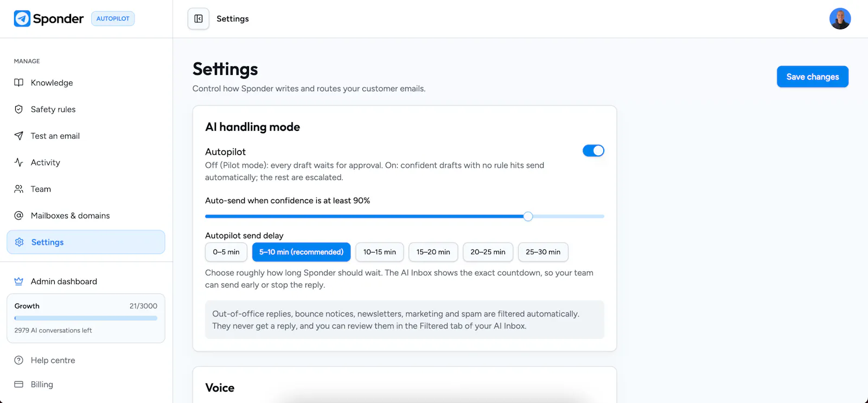The image size is (868, 403).
Task: Open Safety rules via the shield icon
Action: [x=19, y=109]
